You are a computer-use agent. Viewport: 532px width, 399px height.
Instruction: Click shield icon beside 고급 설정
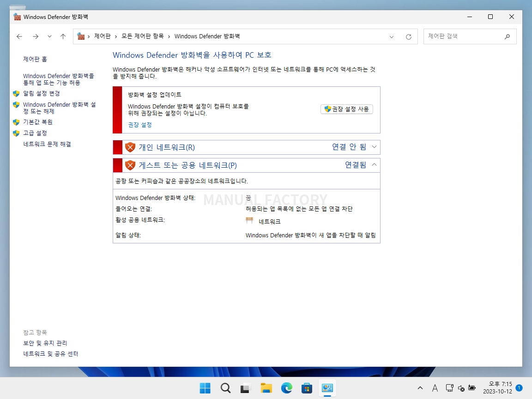pos(16,133)
